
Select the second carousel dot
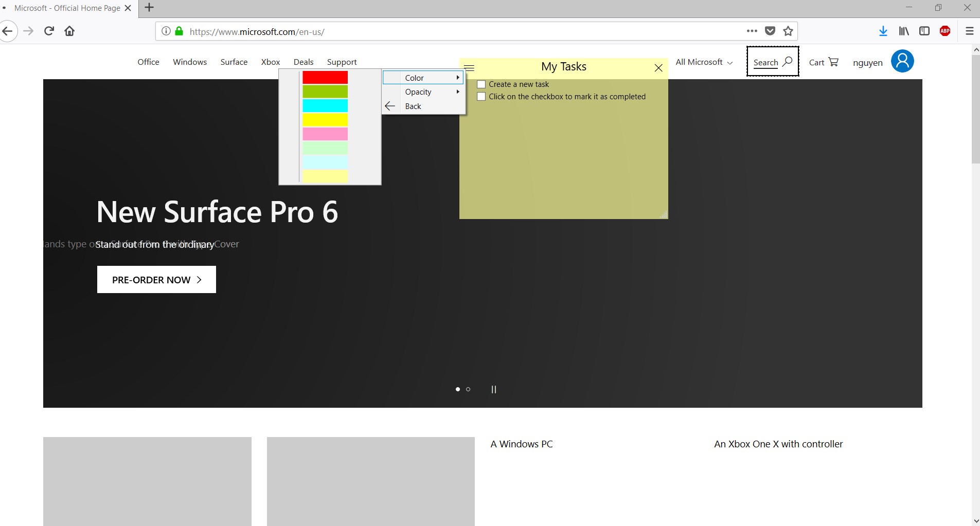pos(468,389)
